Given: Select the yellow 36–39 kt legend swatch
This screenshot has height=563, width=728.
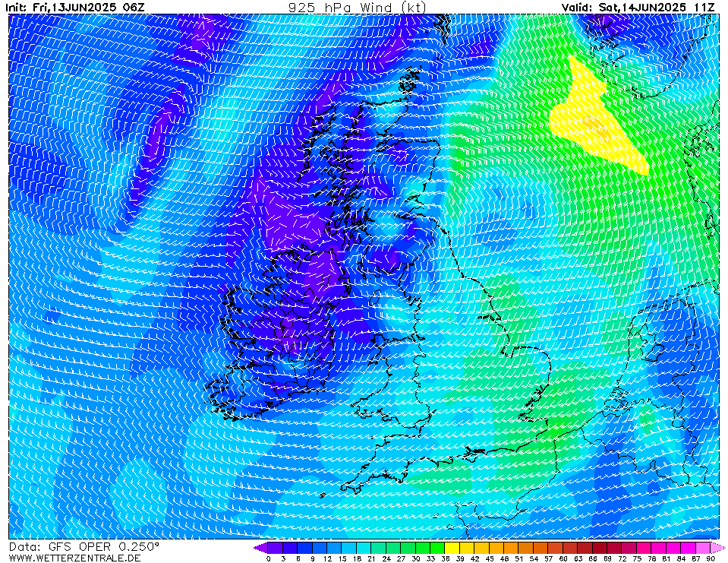Looking at the screenshot, I should (x=452, y=548).
